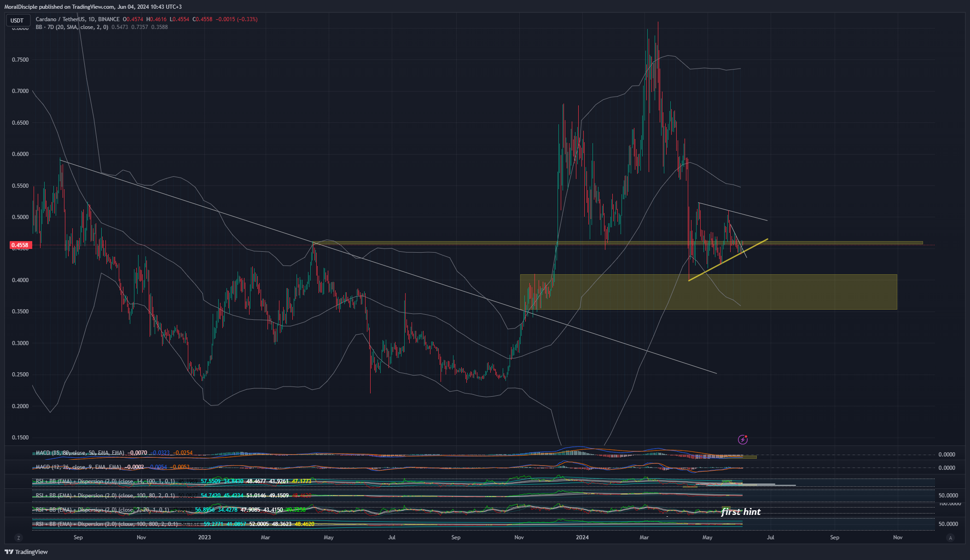Click the 0.1500 price axis label

click(20, 438)
